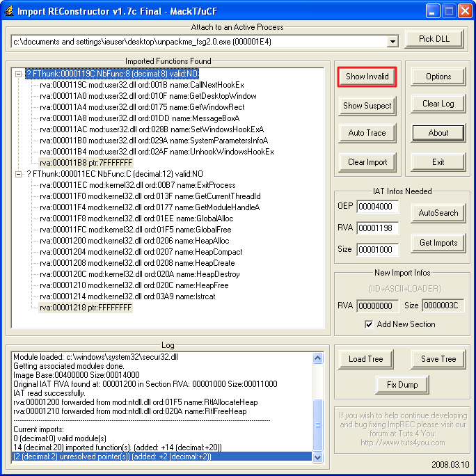Select unresolved pointer row ptr:FFFFFFFF
Image resolution: width=476 pixels, height=476 pixels.
86,308
